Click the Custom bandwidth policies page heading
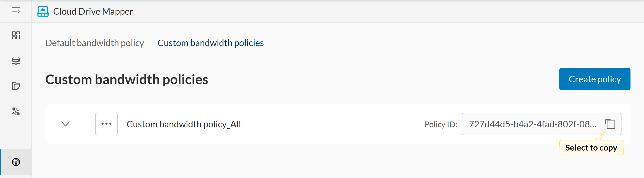644x178 pixels. pyautogui.click(x=127, y=79)
